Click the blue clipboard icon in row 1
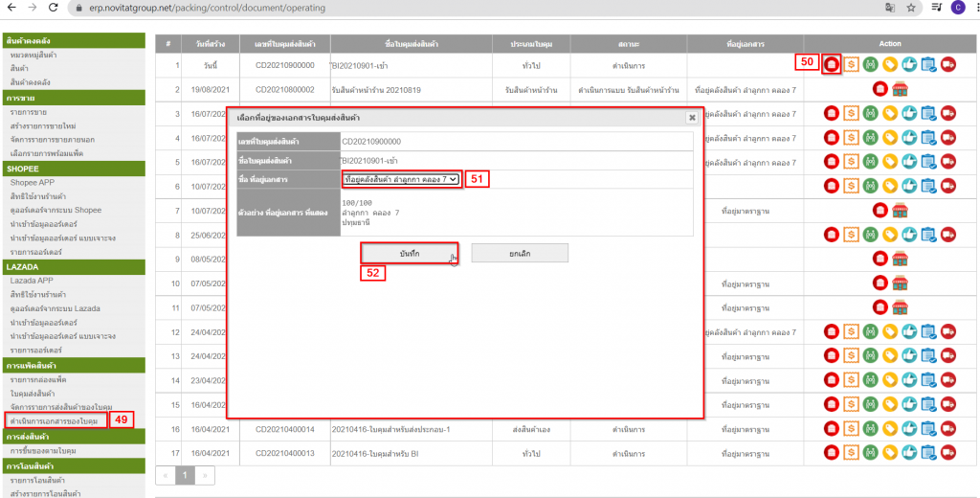 (x=927, y=64)
